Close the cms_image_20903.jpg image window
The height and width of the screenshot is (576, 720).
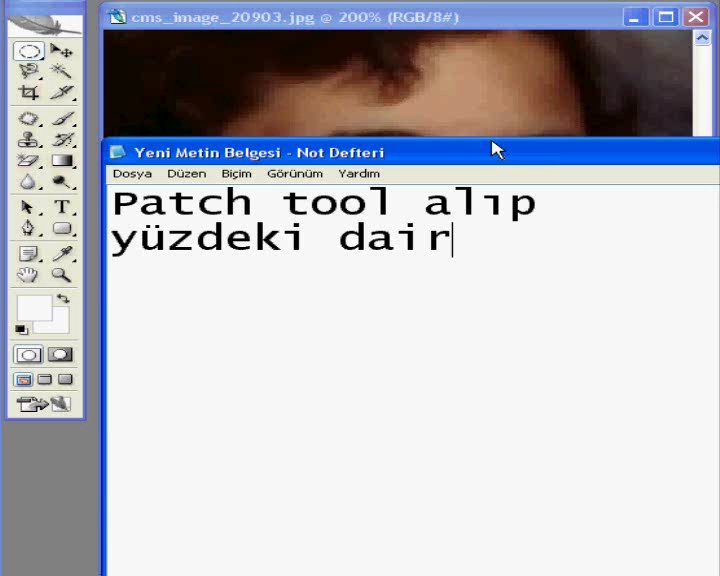click(x=696, y=17)
